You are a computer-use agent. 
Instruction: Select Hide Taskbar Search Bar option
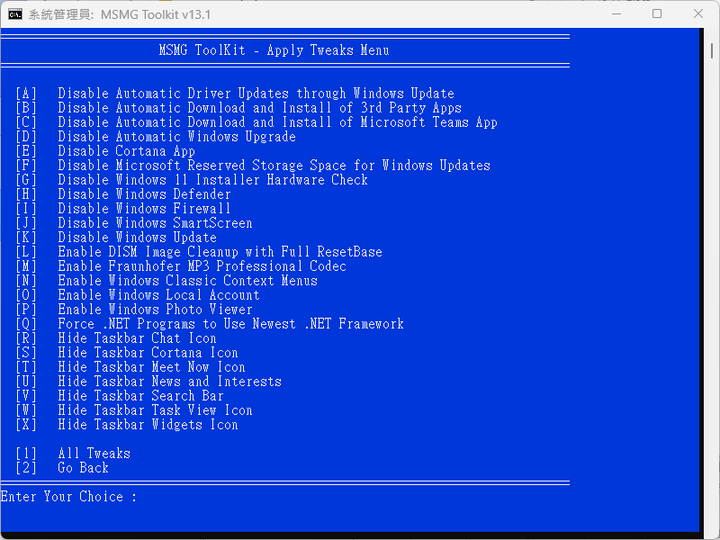[x=119, y=396]
